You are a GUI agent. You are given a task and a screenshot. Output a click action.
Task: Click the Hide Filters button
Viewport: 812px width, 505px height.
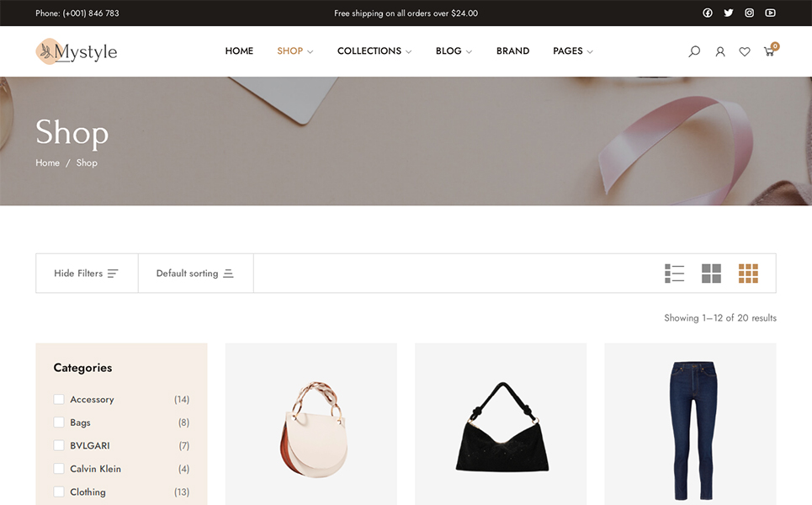[x=86, y=274]
